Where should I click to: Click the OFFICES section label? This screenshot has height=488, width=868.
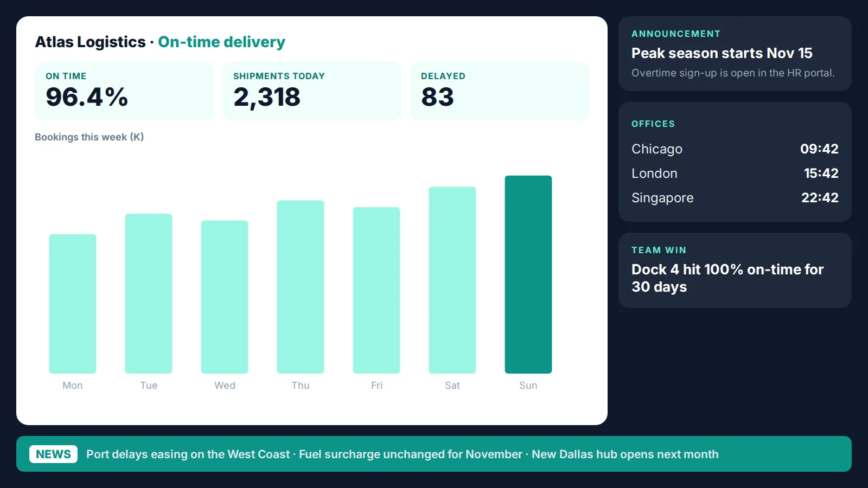click(653, 124)
